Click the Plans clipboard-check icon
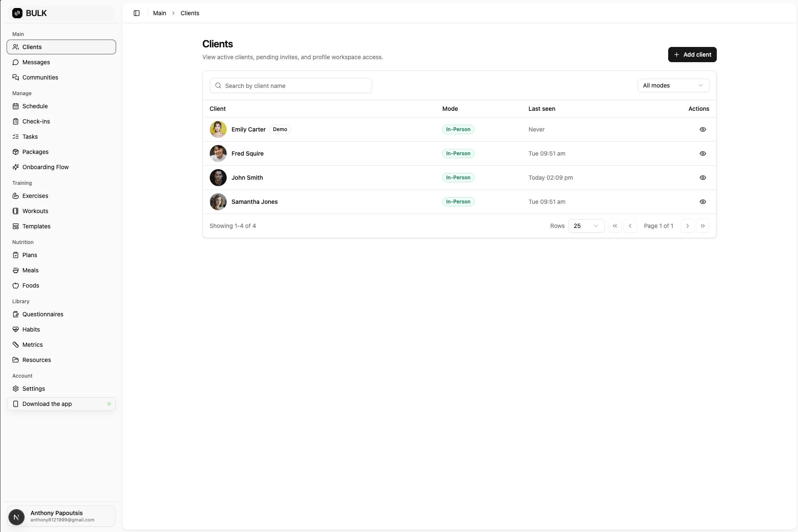This screenshot has height=532, width=798. (x=16, y=255)
